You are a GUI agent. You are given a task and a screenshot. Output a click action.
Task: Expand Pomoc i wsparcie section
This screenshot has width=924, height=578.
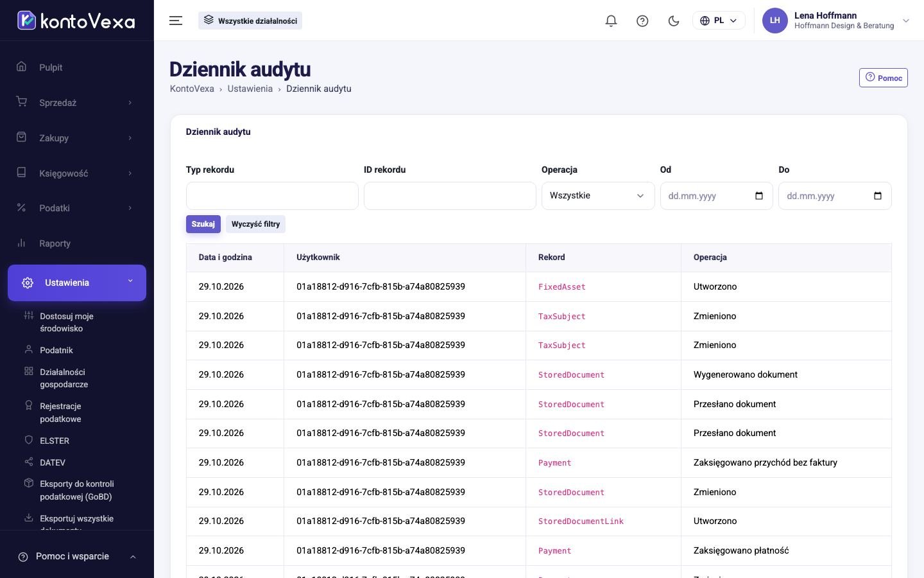[x=77, y=556]
